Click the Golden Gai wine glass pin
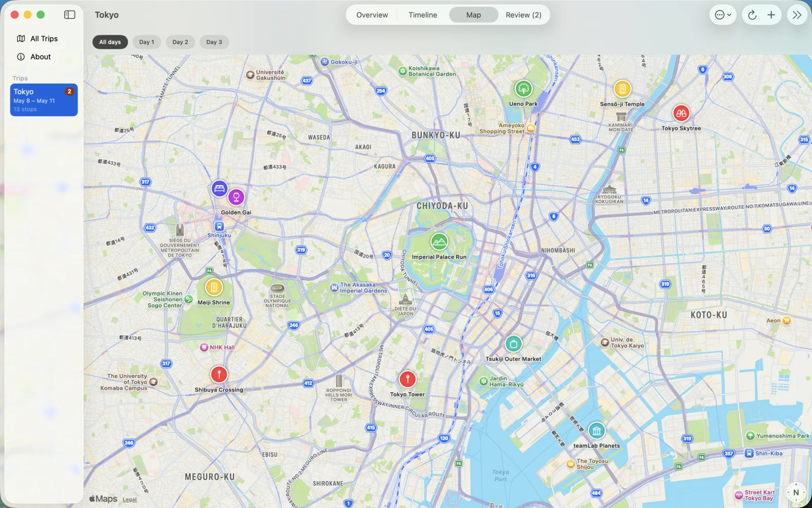Screen dimensions: 812x508 (236, 197)
